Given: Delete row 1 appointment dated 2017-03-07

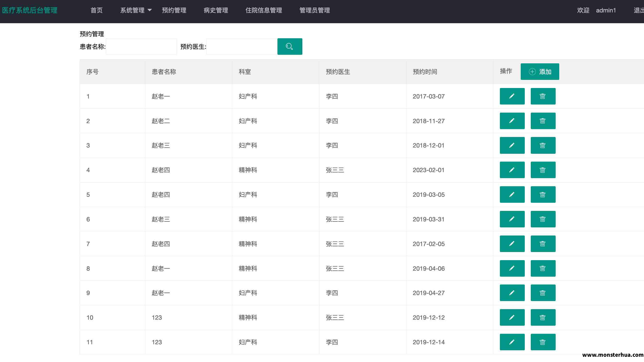Looking at the screenshot, I should click(543, 96).
